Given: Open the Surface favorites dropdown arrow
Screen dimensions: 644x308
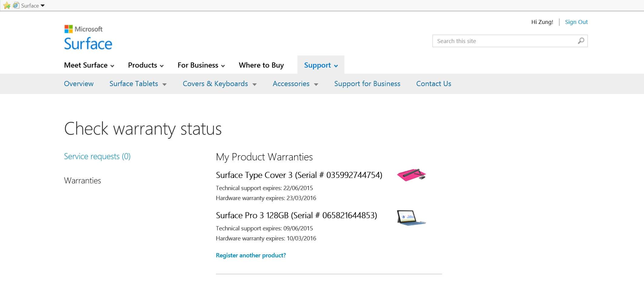Looking at the screenshot, I should [43, 5].
